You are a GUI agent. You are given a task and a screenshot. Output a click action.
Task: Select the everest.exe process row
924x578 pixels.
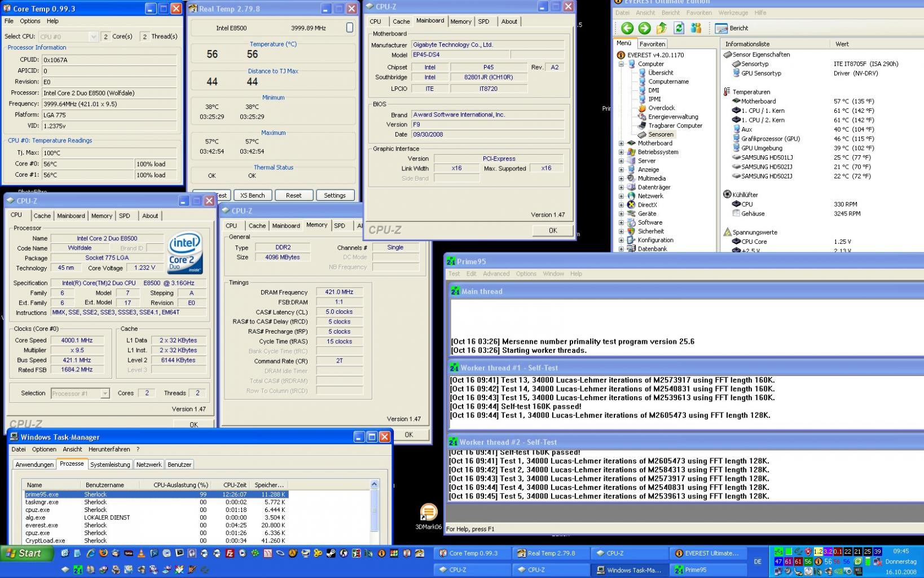point(156,526)
